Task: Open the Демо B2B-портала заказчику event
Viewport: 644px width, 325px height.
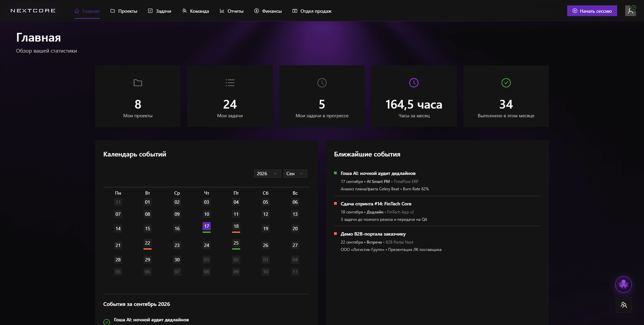Action: 373,234
